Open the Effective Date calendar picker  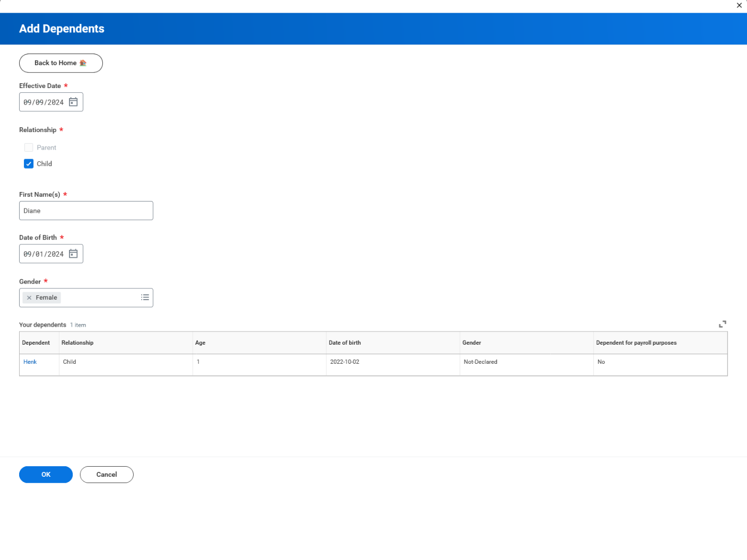73,102
